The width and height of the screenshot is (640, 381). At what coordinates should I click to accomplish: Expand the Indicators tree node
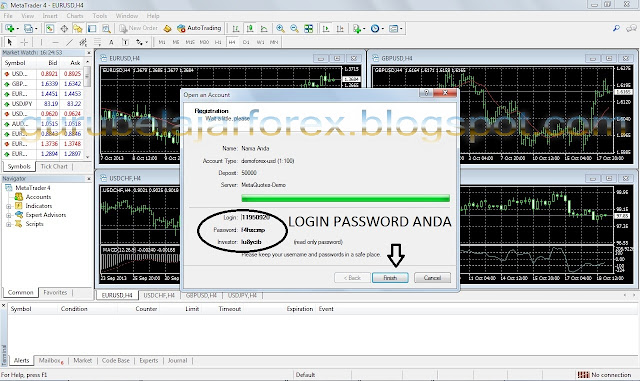(x=9, y=206)
